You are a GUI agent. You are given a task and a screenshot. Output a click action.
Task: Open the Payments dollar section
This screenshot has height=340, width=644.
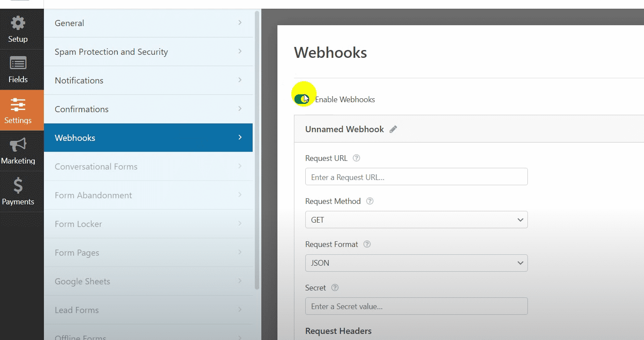(18, 191)
